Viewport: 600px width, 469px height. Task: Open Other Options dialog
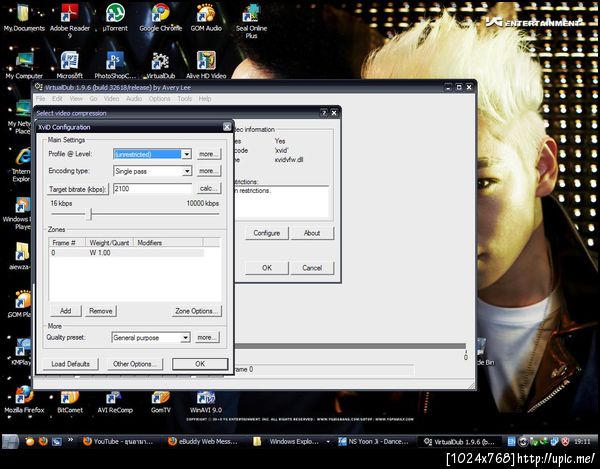133,364
